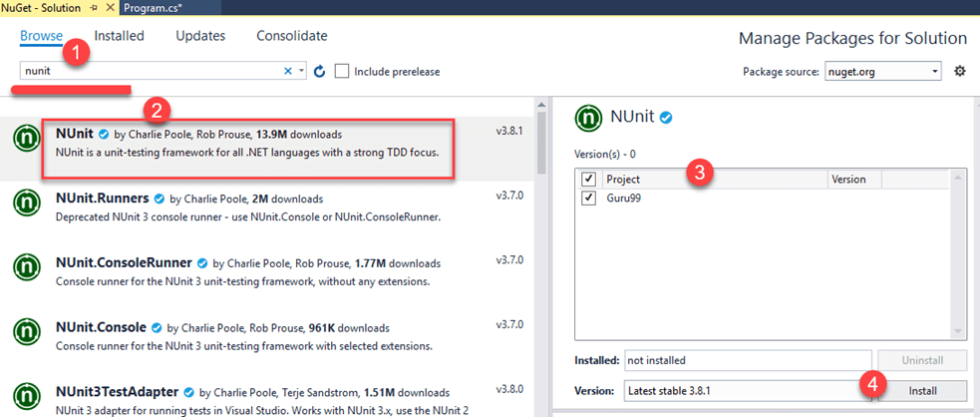Click the NUnit3TestAdapter package icon
The height and width of the screenshot is (417, 980).
pos(27,397)
